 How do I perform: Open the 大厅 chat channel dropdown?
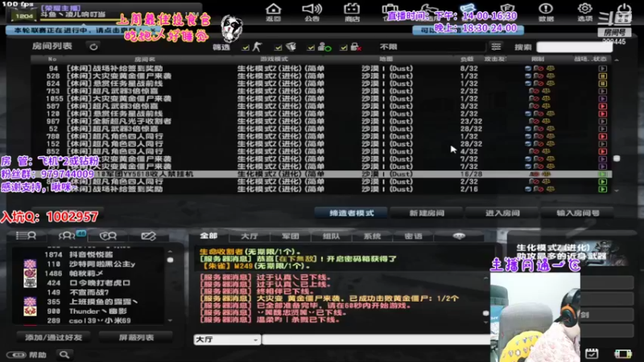pyautogui.click(x=227, y=339)
